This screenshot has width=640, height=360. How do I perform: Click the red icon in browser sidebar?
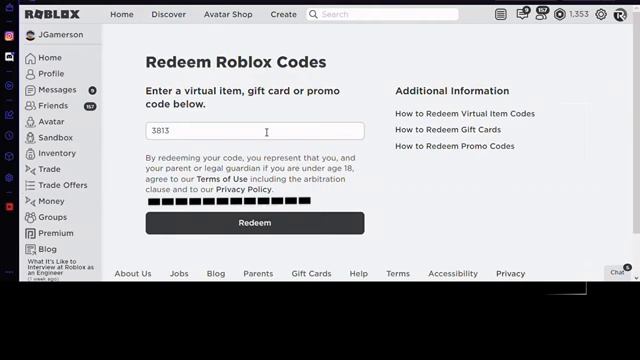coord(9,207)
